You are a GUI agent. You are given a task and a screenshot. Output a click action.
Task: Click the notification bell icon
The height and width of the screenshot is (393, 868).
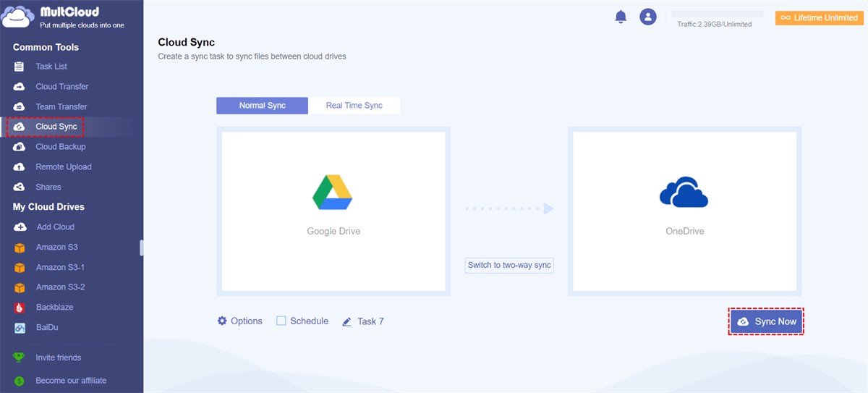tap(621, 17)
